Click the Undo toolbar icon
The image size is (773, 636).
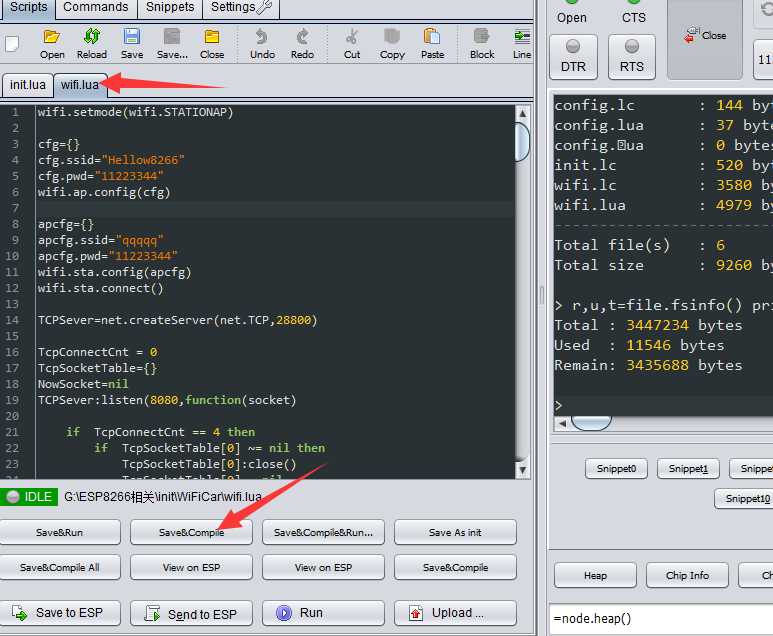pos(262,43)
